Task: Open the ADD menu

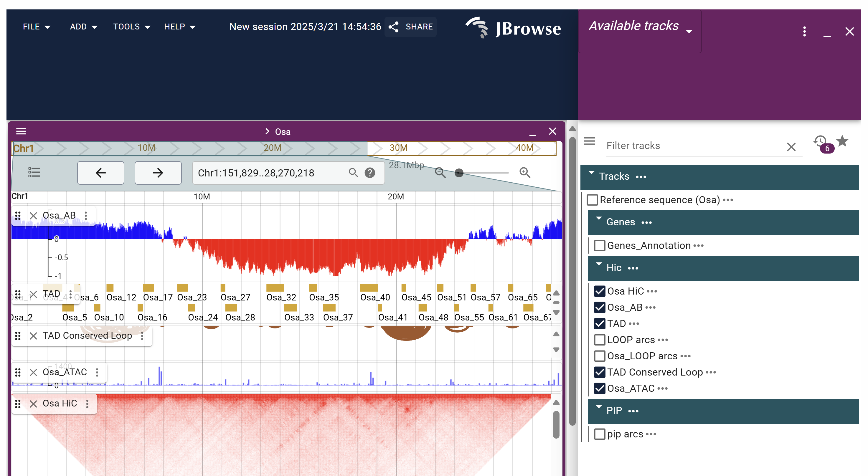Action: pyautogui.click(x=84, y=27)
